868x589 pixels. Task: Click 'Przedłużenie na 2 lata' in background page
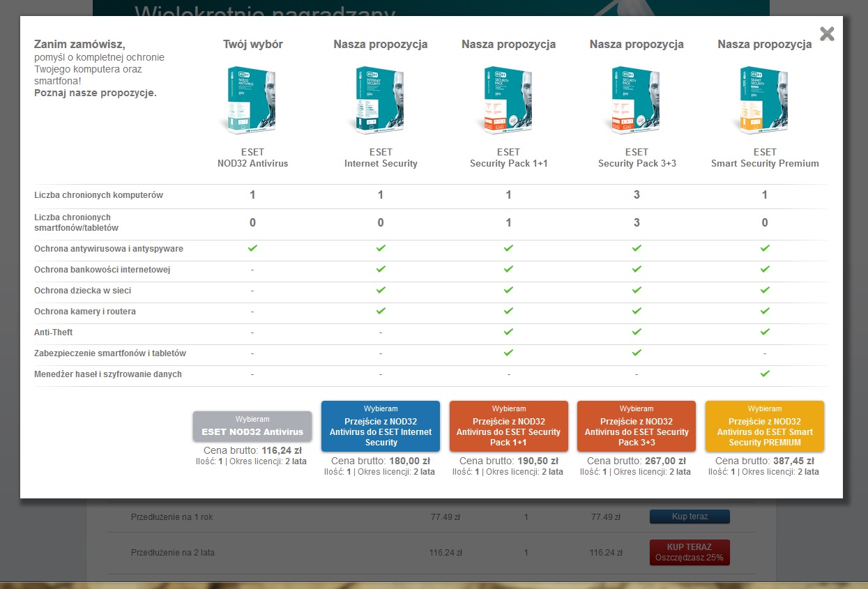tap(173, 553)
